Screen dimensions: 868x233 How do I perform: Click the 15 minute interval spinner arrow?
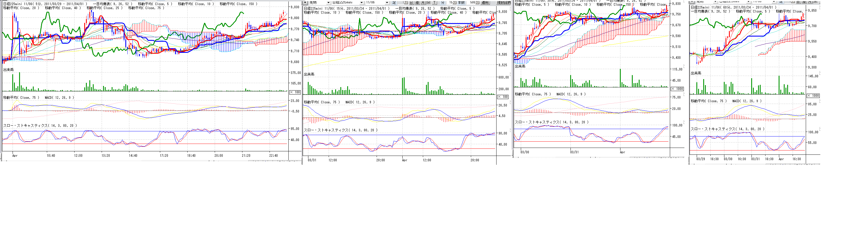(455, 2)
